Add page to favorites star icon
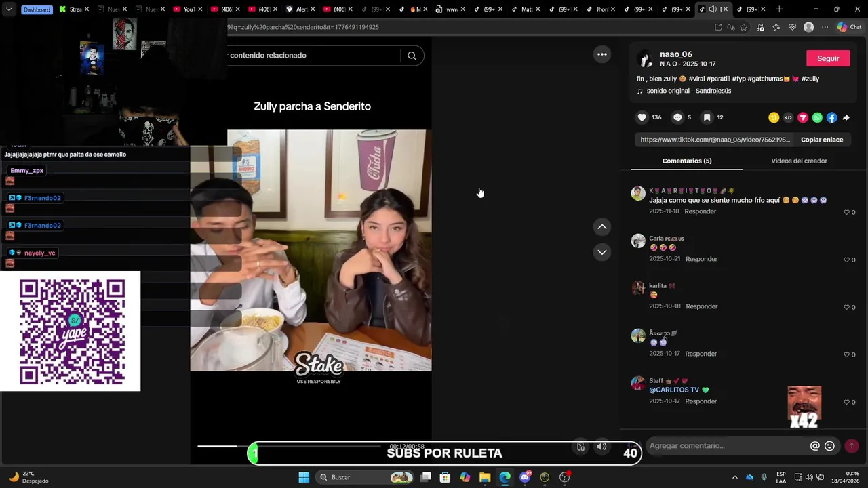 pos(744,27)
